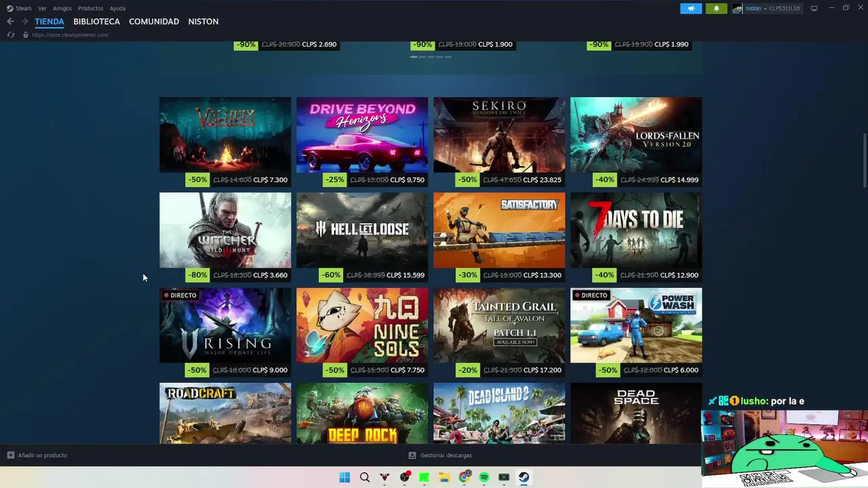Image resolution: width=868 pixels, height=488 pixels.
Task: Open Google Chrome from the taskbar
Action: [465, 477]
